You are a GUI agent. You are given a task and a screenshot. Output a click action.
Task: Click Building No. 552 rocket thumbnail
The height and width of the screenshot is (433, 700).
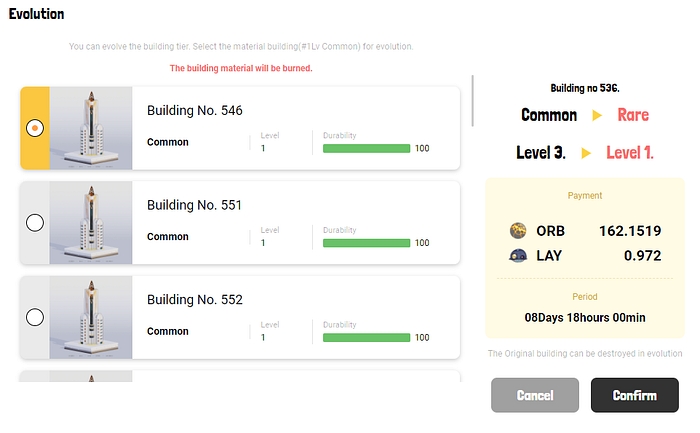(x=90, y=317)
